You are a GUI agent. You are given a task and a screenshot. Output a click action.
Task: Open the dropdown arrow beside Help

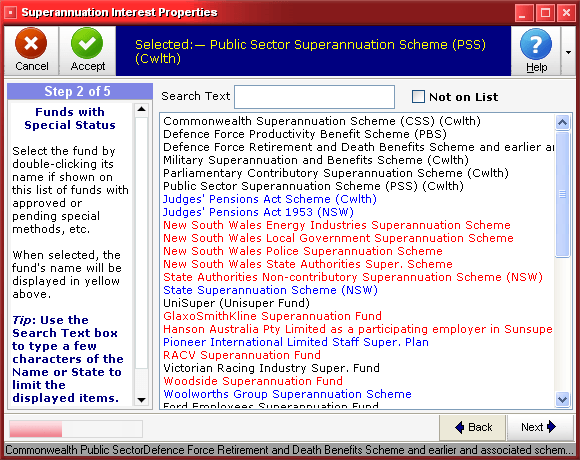coord(569,52)
